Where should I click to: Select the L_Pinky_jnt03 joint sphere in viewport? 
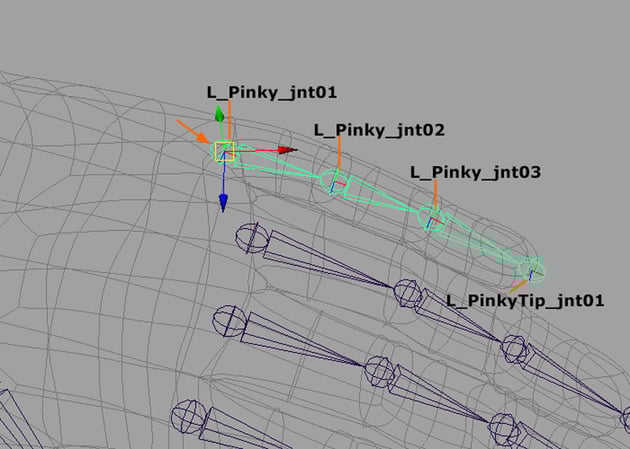430,217
